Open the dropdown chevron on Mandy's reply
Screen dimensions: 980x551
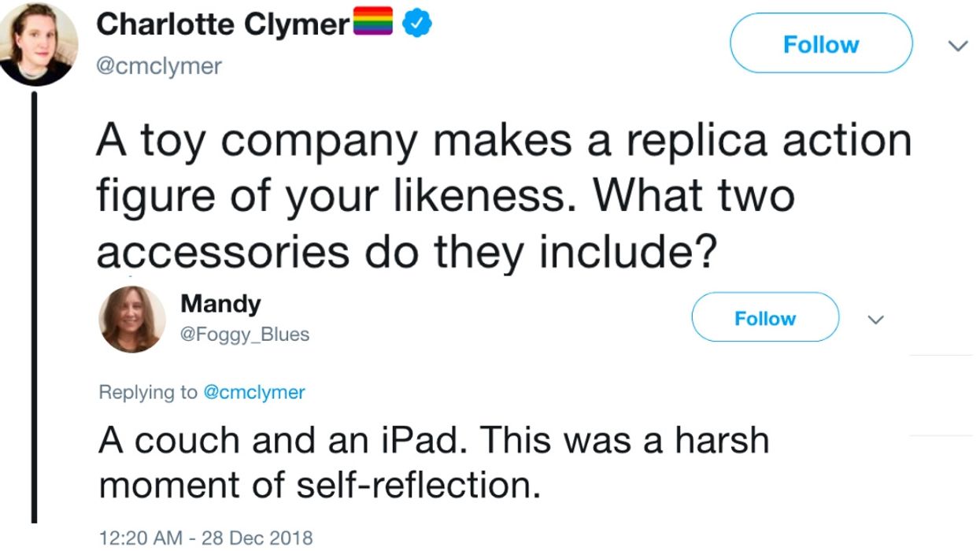pos(877,319)
